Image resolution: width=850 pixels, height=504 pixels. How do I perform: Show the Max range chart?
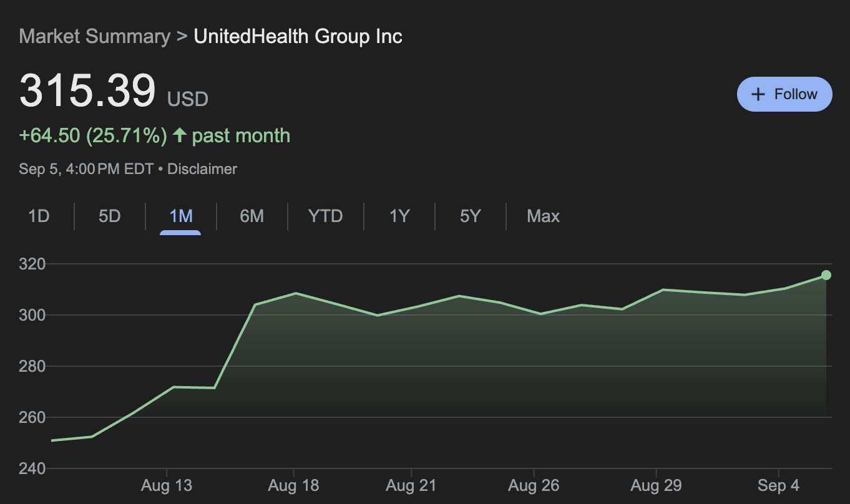point(543,216)
